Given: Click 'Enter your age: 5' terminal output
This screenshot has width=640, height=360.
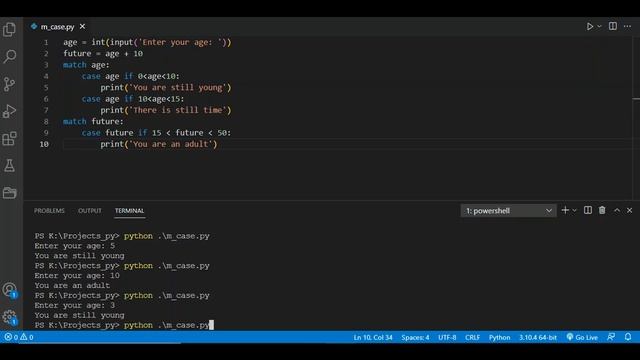Looking at the screenshot, I should (x=75, y=246).
